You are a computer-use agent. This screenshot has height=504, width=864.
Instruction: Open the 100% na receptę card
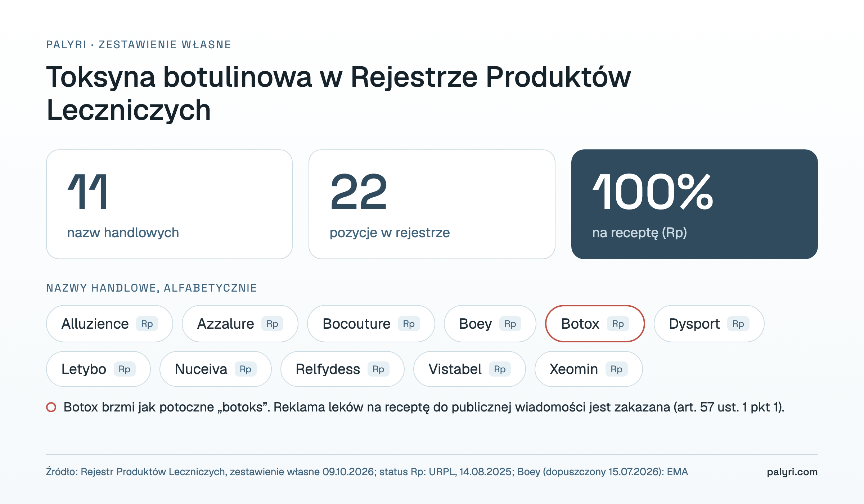694,204
